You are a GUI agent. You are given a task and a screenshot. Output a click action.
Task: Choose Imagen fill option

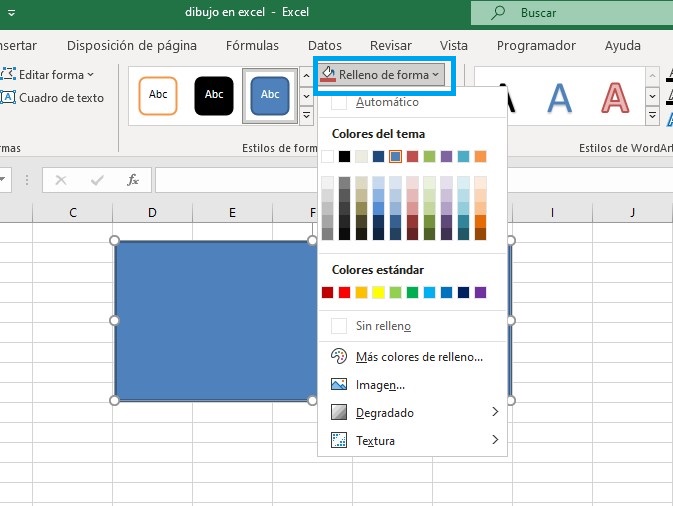tap(412, 385)
